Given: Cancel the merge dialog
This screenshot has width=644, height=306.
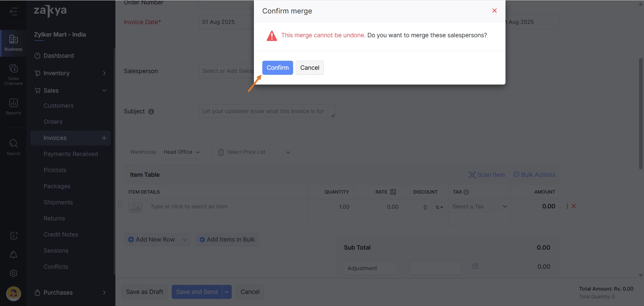Looking at the screenshot, I should (309, 68).
